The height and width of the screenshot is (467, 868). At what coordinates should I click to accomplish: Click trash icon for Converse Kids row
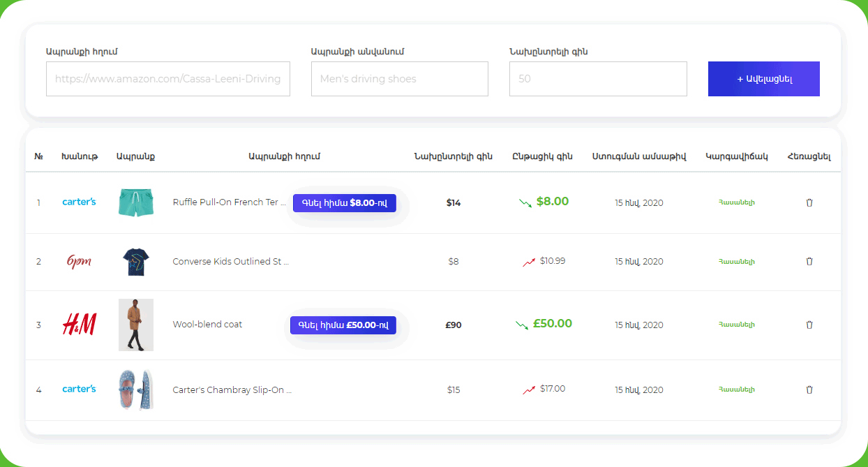coord(809,261)
